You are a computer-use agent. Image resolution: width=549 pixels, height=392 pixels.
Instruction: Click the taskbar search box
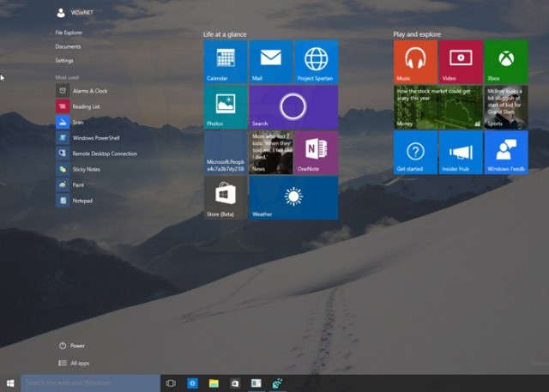90,383
